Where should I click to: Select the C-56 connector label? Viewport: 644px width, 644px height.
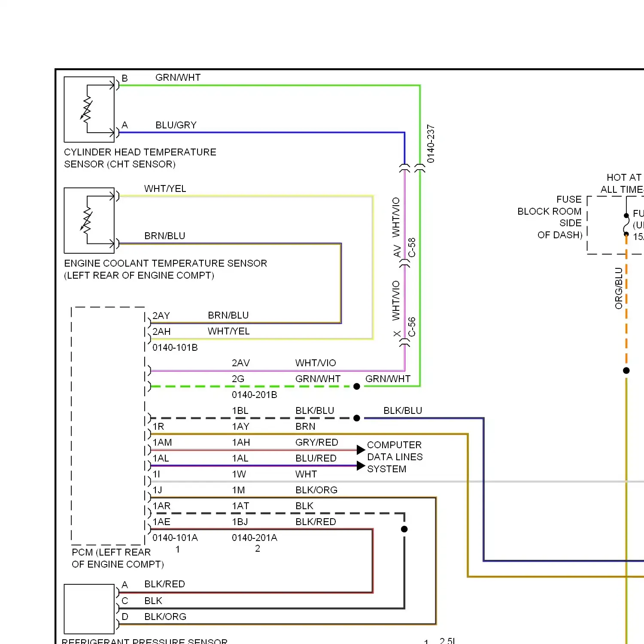[412, 327]
